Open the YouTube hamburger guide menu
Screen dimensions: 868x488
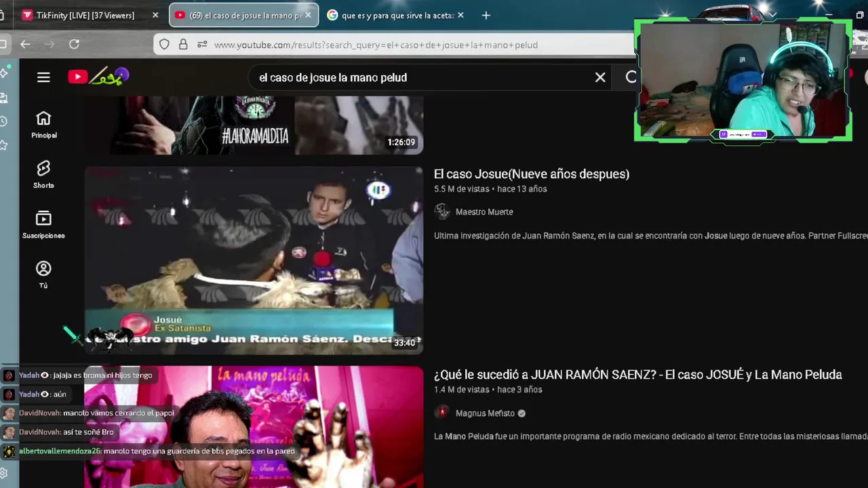(43, 77)
